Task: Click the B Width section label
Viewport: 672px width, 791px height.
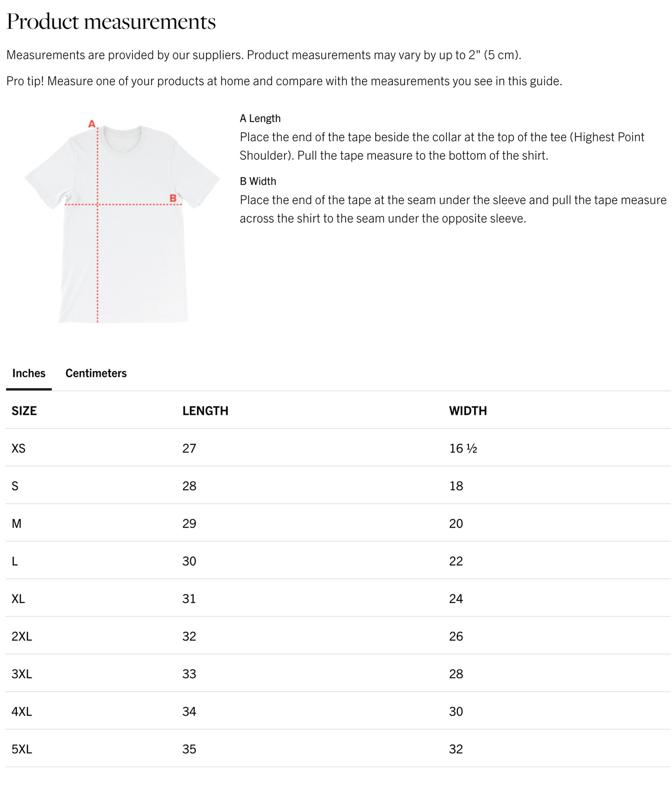Action: [258, 181]
